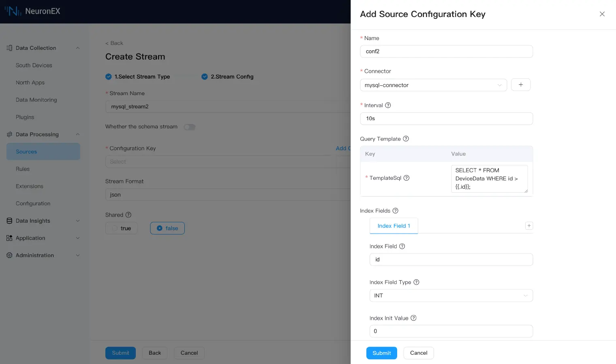Cancel the Add Source Configuration Key panel
The width and height of the screenshot is (616, 364).
coord(419,353)
